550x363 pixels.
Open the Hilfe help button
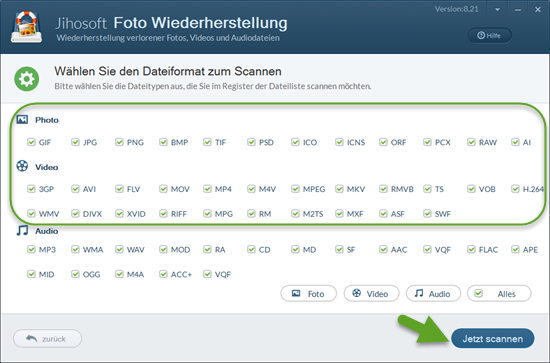pos(490,35)
